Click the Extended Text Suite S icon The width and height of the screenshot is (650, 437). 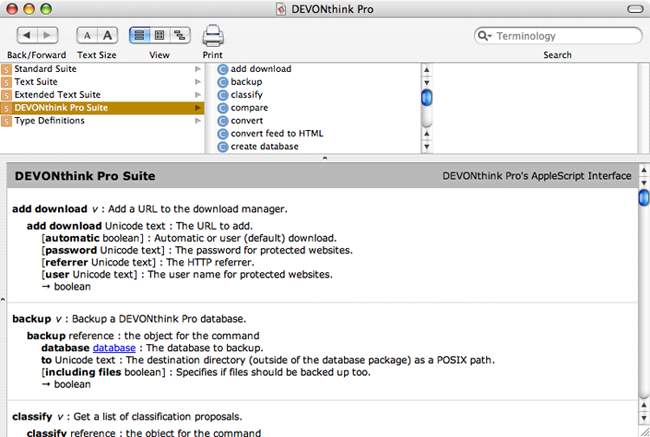point(6,95)
